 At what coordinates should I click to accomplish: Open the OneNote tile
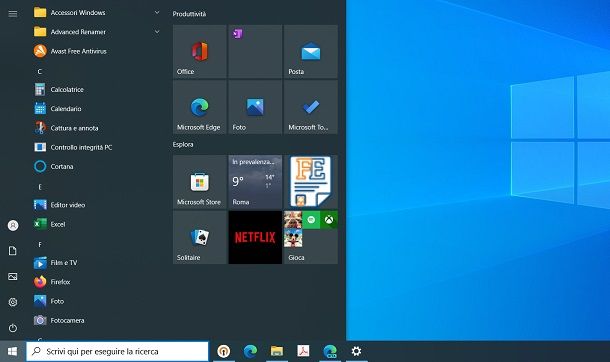coord(255,51)
